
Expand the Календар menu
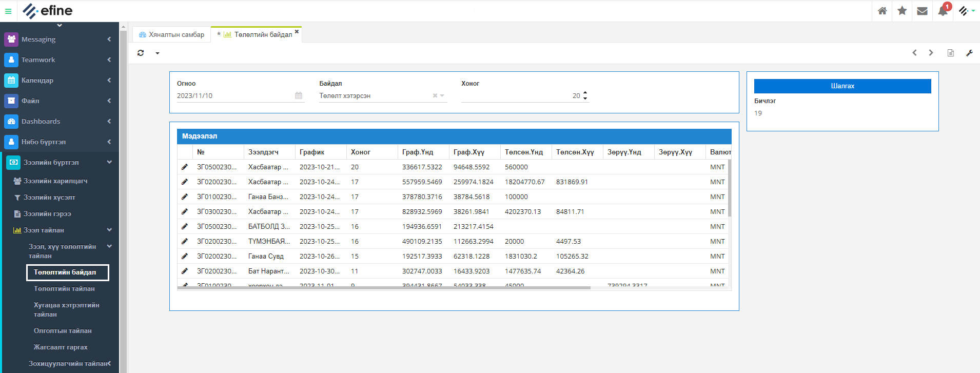(x=60, y=80)
